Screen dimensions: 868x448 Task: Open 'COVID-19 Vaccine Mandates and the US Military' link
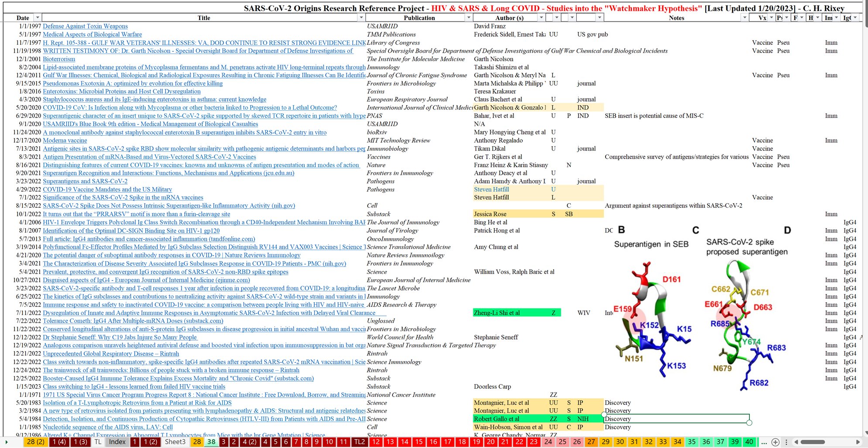point(107,189)
